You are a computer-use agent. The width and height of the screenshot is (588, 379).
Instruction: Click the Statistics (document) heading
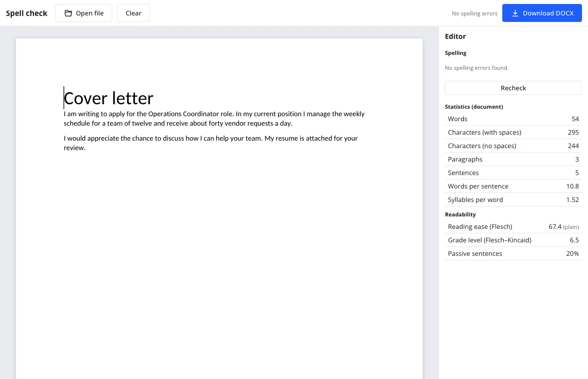click(473, 107)
